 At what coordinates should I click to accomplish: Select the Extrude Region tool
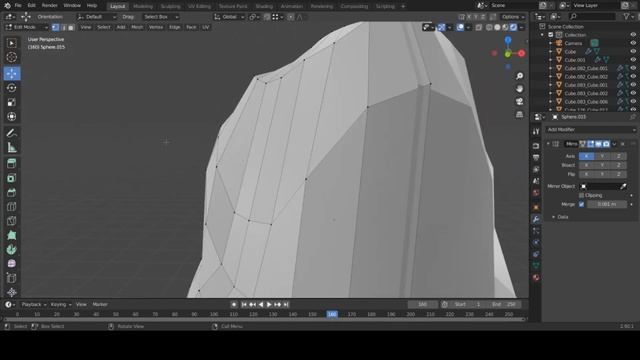(x=11, y=164)
